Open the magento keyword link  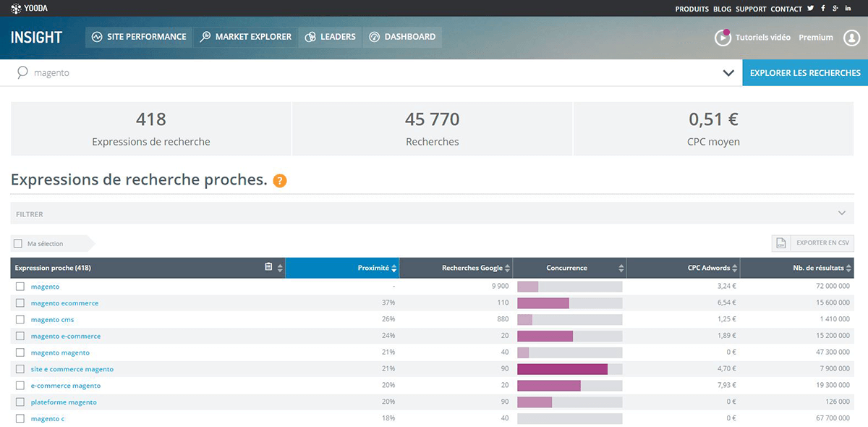pyautogui.click(x=45, y=287)
